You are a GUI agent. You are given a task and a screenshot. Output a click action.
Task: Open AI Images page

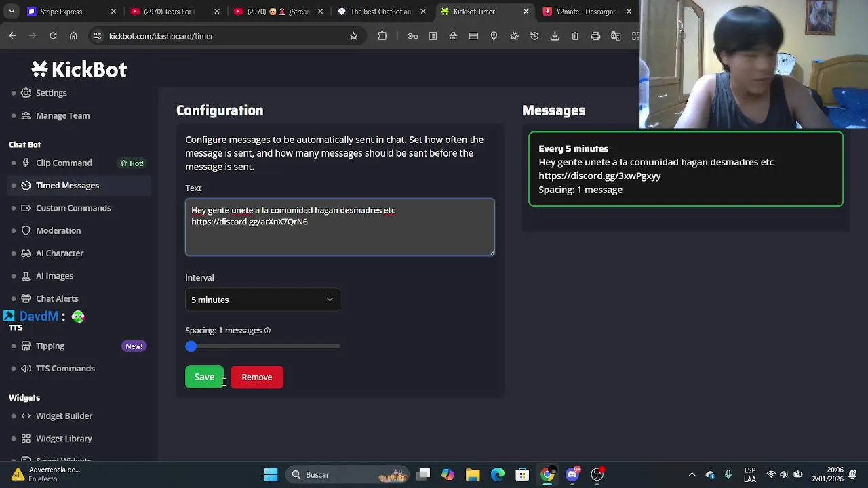[x=54, y=276]
